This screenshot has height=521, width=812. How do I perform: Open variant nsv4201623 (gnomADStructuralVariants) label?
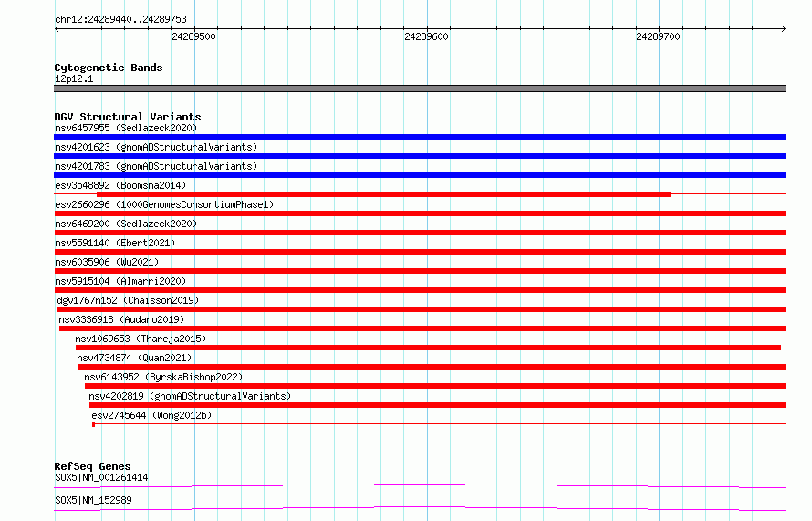coord(156,147)
